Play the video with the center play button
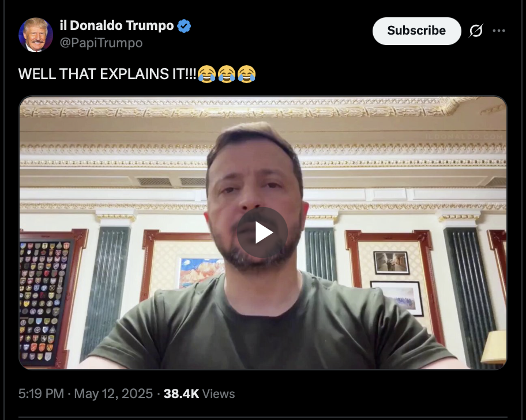526x420 pixels. tap(262, 232)
